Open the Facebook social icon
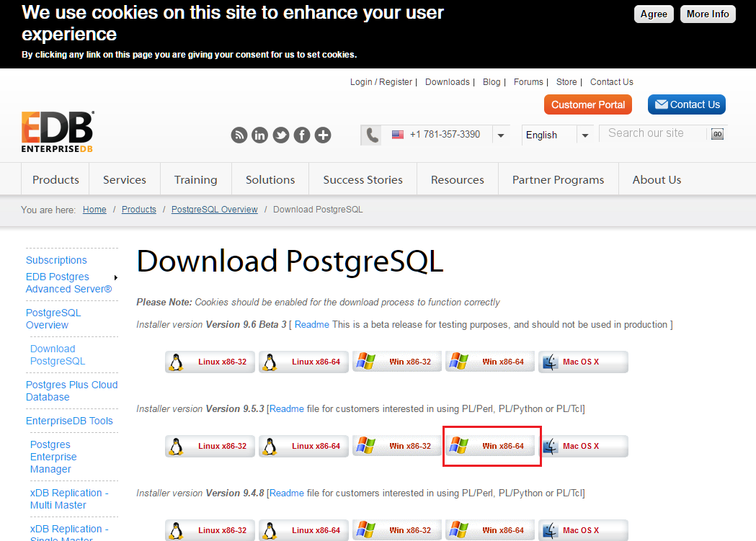 coord(302,135)
